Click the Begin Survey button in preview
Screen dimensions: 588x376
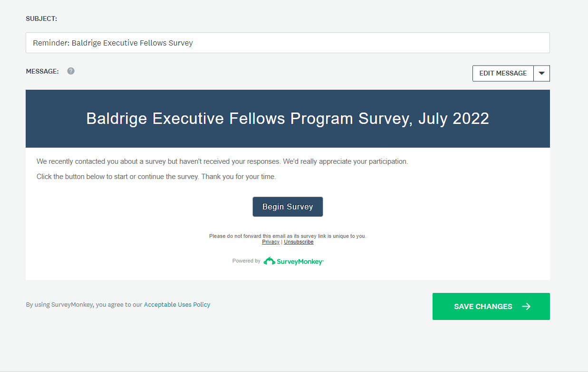click(288, 207)
